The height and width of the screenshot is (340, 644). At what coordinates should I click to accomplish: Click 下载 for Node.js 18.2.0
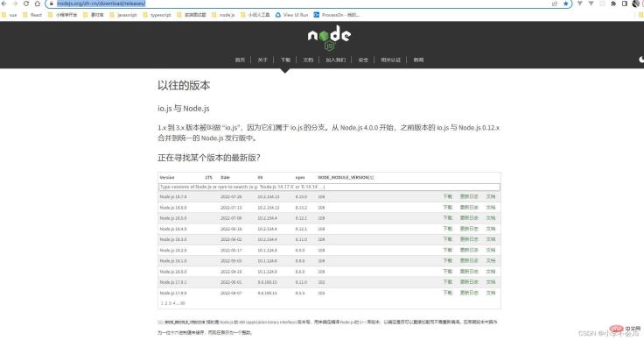click(448, 250)
